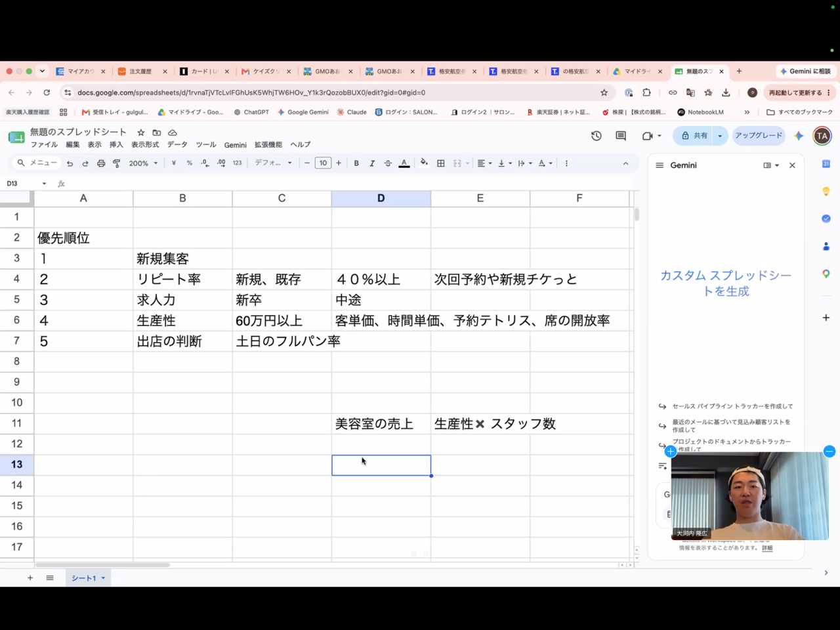Click the cloud save status icon

coord(173,133)
